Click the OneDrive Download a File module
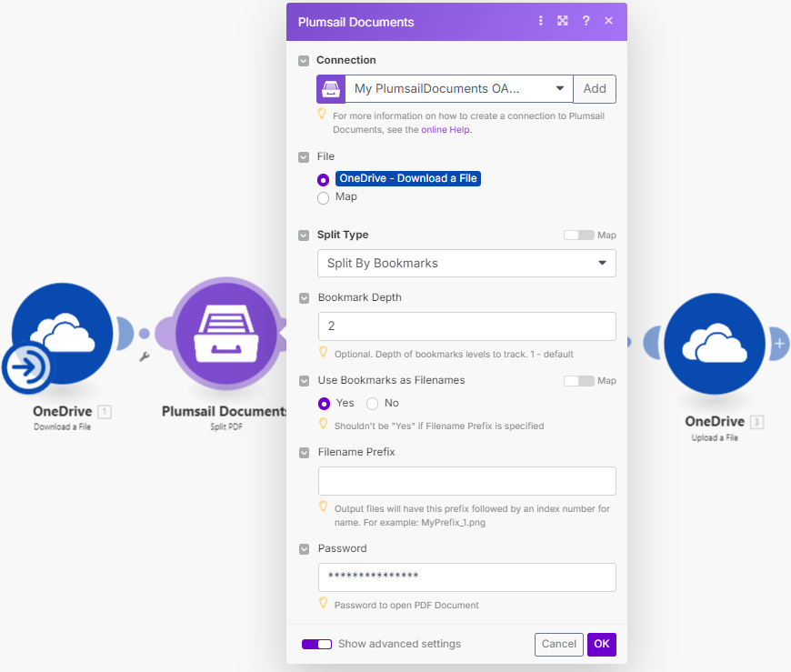Image resolution: width=791 pixels, height=672 pixels. pos(62,334)
